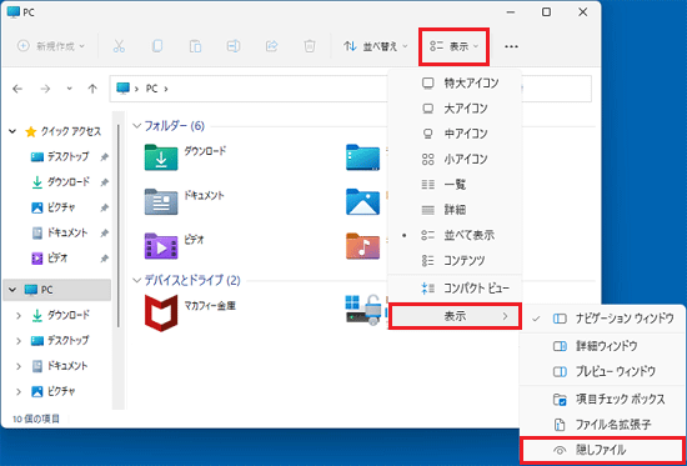The height and width of the screenshot is (466, 687).
Task: Open the three-dots See more menu
Action: [x=511, y=46]
